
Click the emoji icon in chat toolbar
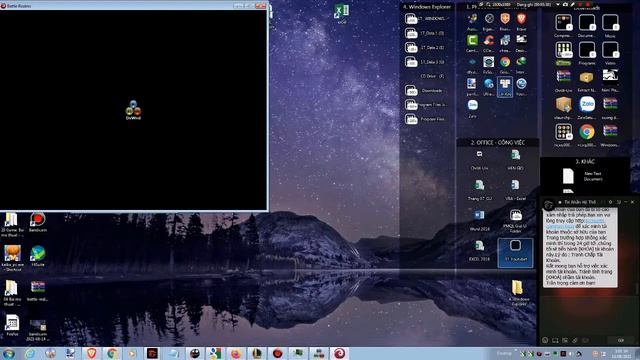(x=545, y=340)
